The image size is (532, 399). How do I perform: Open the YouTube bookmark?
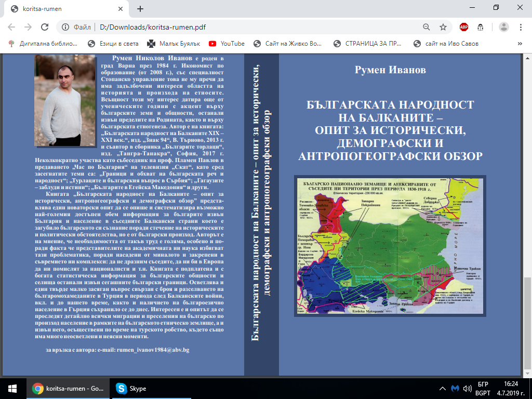point(227,44)
